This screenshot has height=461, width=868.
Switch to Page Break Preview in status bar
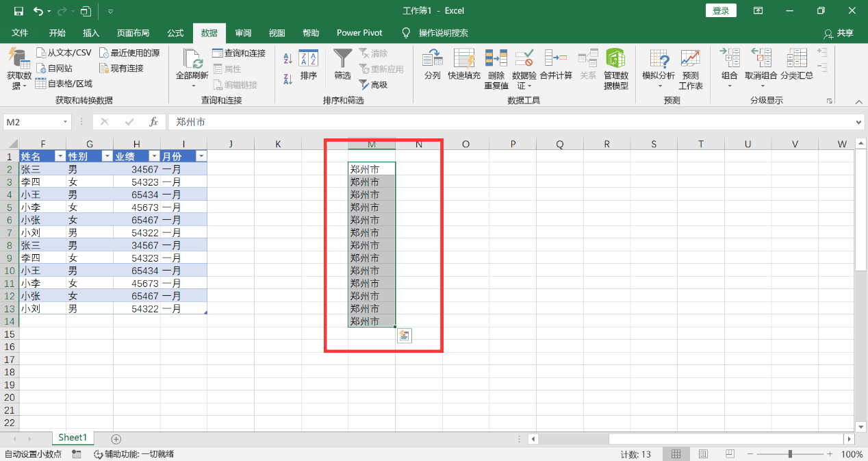[x=730, y=454]
